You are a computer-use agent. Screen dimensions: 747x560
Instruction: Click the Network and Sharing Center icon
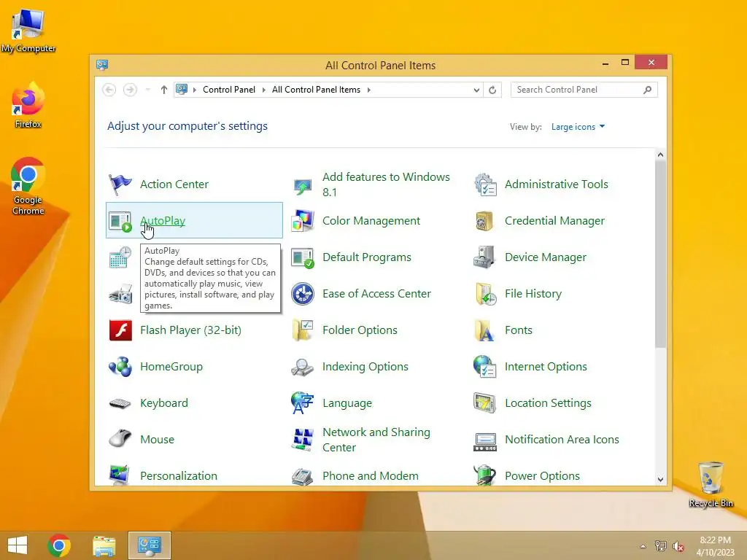click(x=303, y=440)
